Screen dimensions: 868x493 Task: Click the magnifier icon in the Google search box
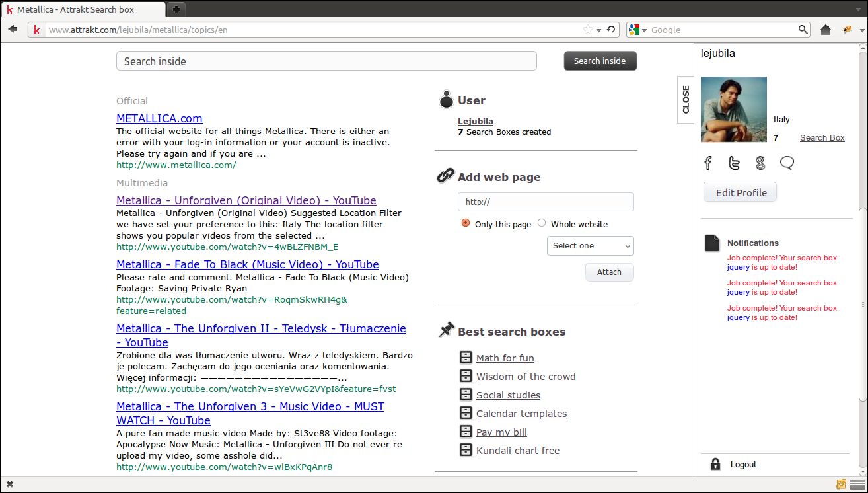803,30
